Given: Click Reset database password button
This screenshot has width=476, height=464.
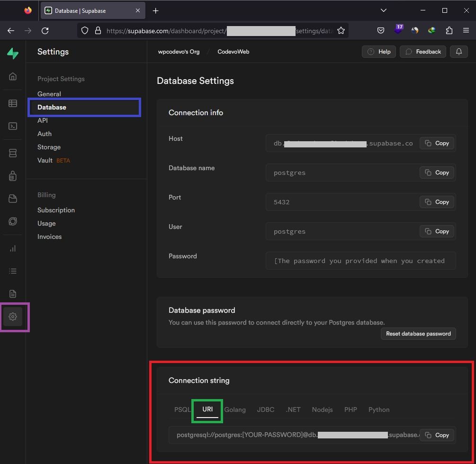Looking at the screenshot, I should [x=418, y=334].
